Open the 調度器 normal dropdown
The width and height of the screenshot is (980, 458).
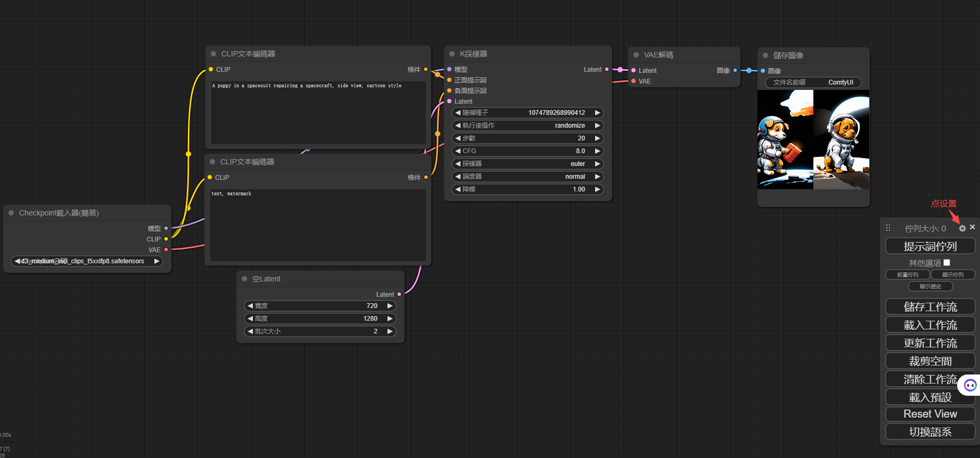tap(527, 177)
